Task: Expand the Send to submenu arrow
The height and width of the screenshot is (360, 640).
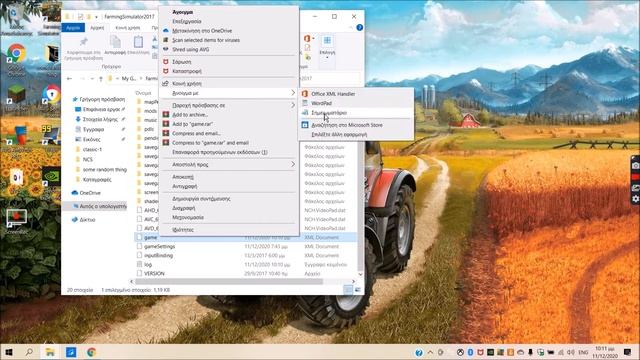Action: point(293,164)
